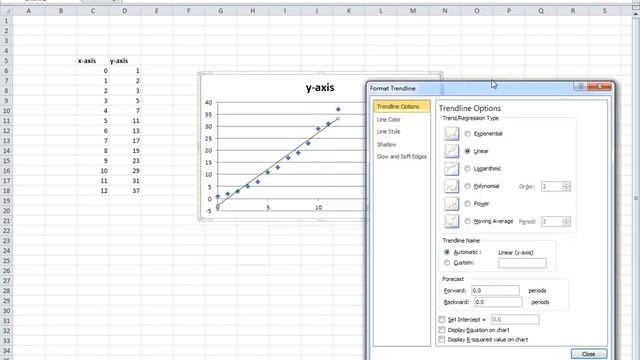Select column A header
This screenshot has height=360, width=640.
29,11
